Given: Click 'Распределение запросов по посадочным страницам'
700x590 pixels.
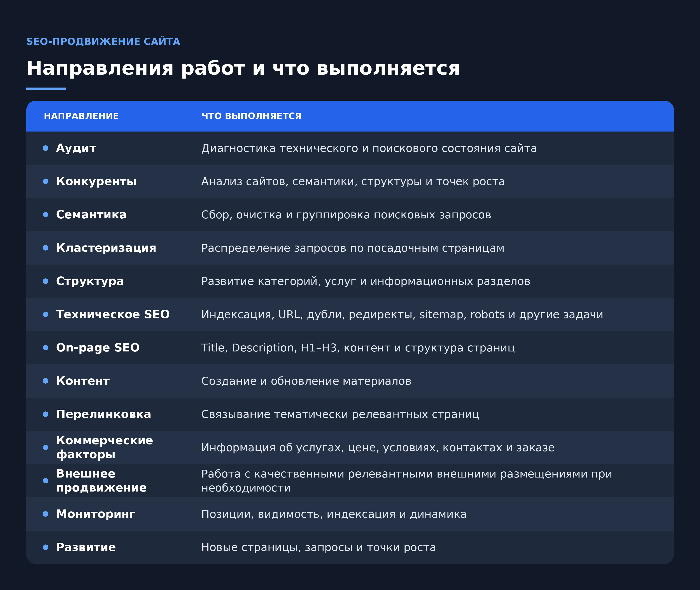Looking at the screenshot, I should tap(353, 248).
